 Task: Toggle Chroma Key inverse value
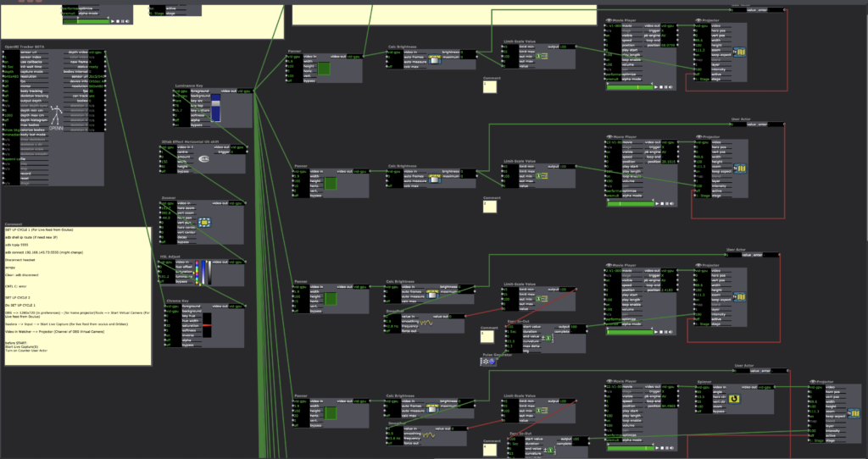171,335
